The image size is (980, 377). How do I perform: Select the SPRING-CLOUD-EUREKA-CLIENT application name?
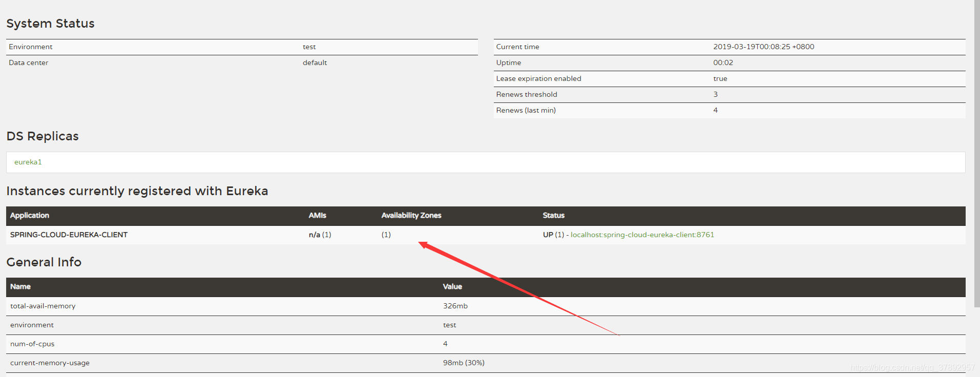coord(69,235)
